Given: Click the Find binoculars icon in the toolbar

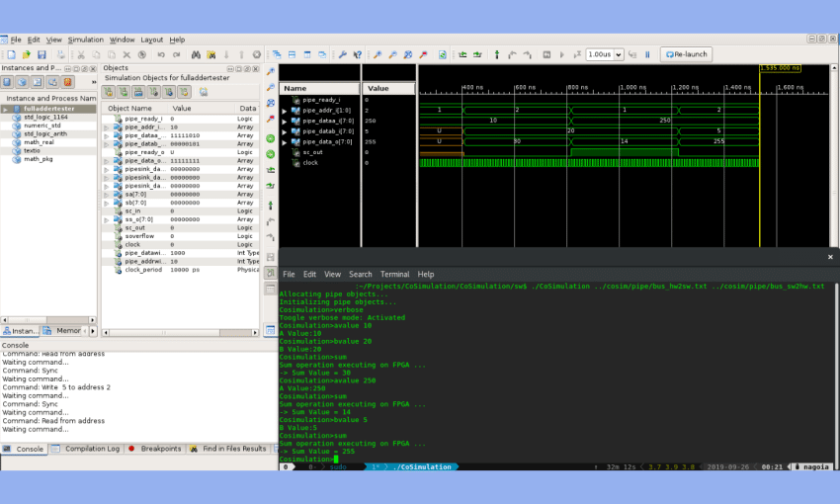Looking at the screenshot, I should click(197, 54).
